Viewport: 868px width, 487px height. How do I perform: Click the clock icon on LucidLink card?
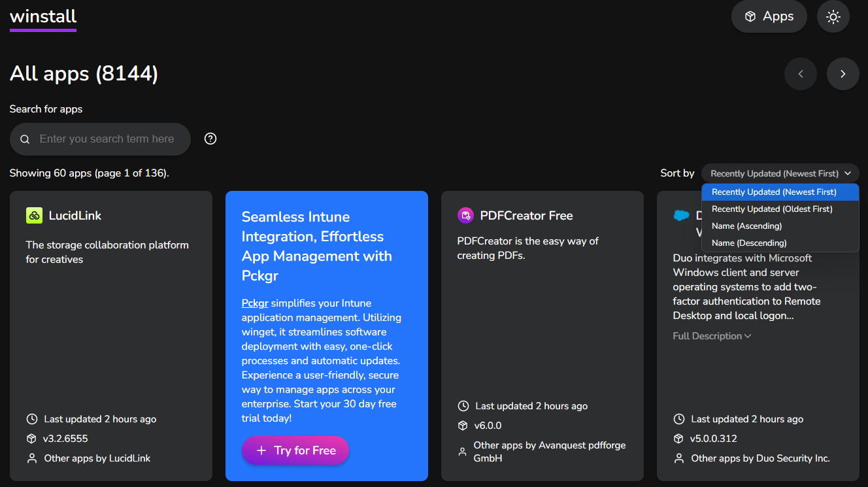pos(31,419)
